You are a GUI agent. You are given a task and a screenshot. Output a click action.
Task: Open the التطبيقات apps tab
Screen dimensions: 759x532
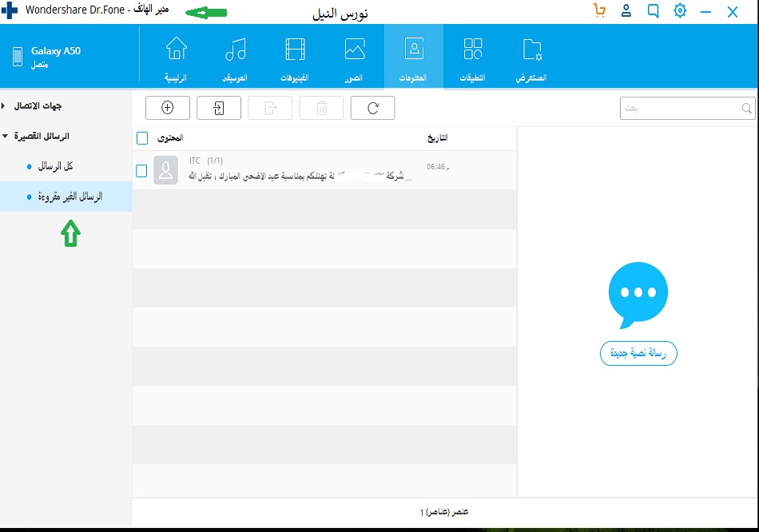coord(473,57)
